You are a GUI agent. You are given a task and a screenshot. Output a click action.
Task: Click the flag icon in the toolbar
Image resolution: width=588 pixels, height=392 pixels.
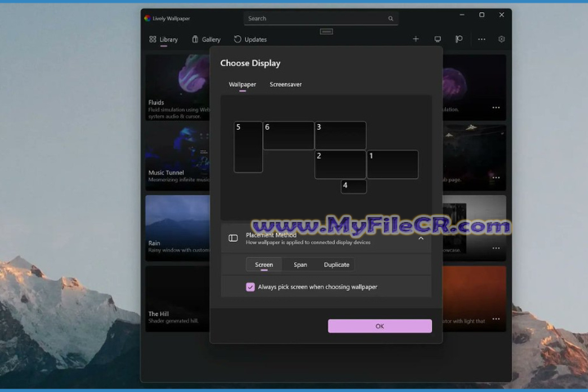459,39
